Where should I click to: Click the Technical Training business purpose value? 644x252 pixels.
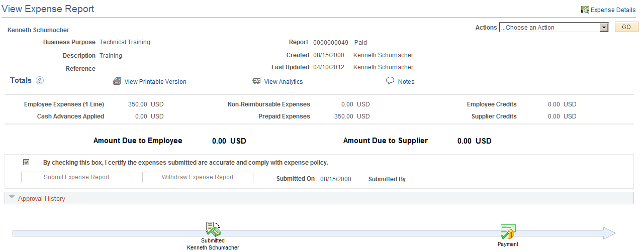point(125,42)
